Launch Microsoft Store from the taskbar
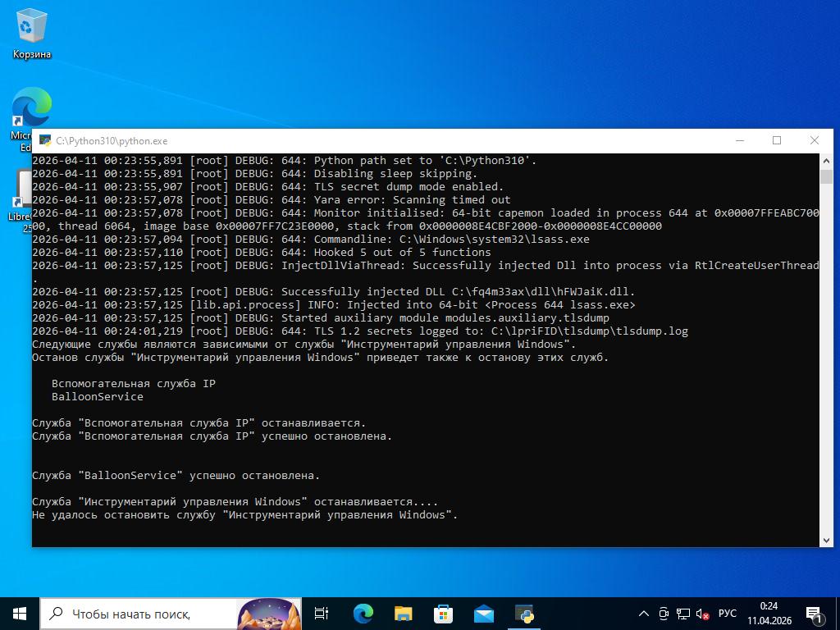Image resolution: width=840 pixels, height=630 pixels. point(443,613)
